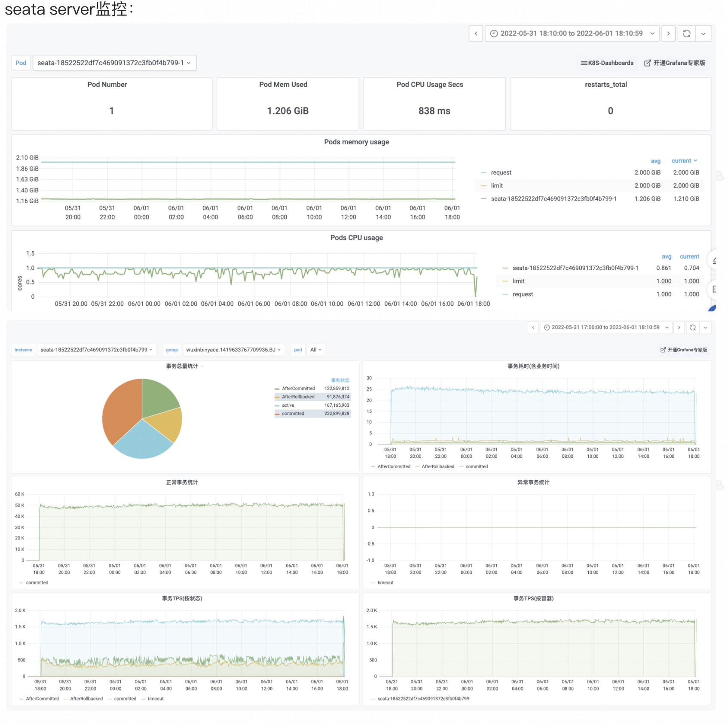Toggle the timeout series in the 异常事务统计 legend
Image resolution: width=728 pixels, height=725 pixels.
[385, 582]
